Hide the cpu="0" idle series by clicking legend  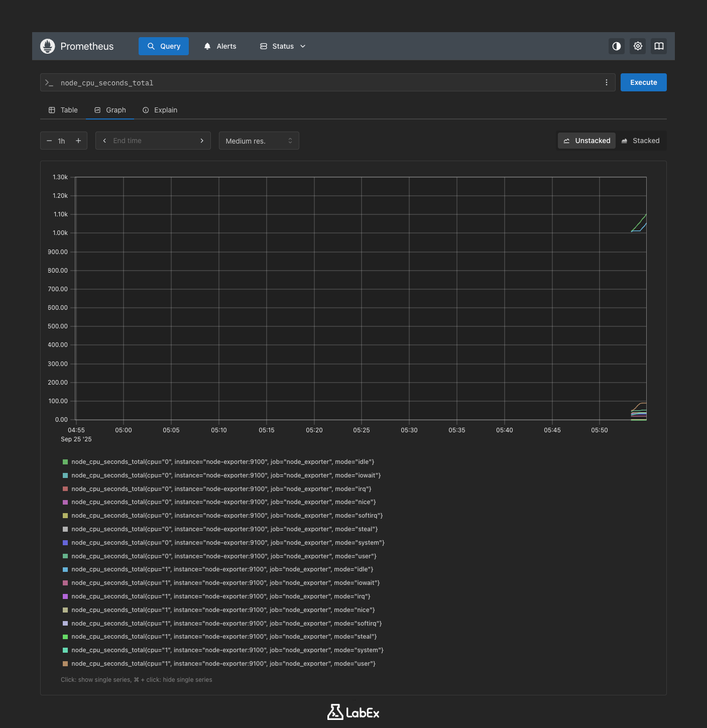pyautogui.click(x=222, y=461)
